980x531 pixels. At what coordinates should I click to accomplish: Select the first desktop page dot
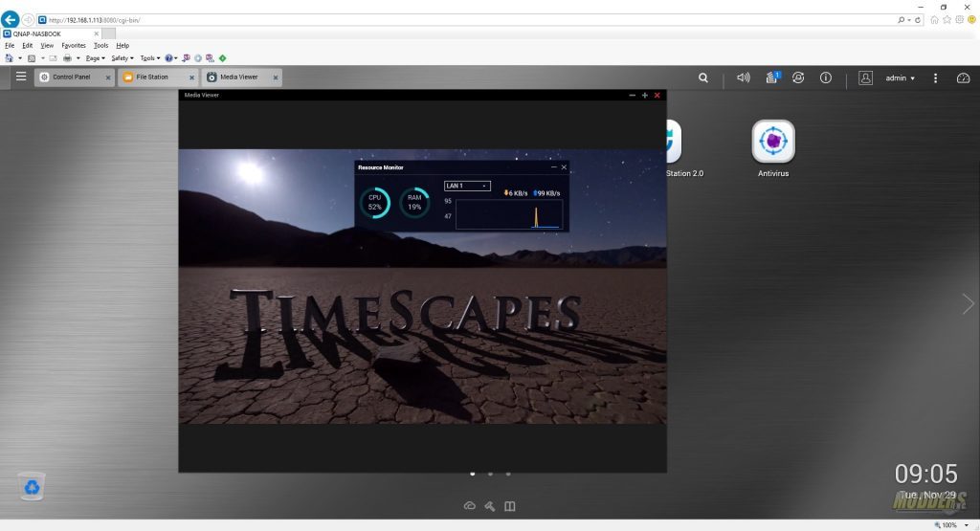point(473,475)
